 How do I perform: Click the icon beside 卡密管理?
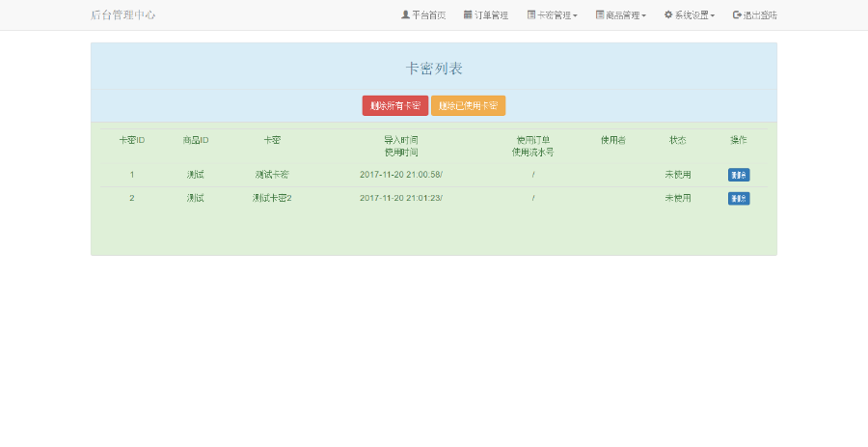coord(530,14)
